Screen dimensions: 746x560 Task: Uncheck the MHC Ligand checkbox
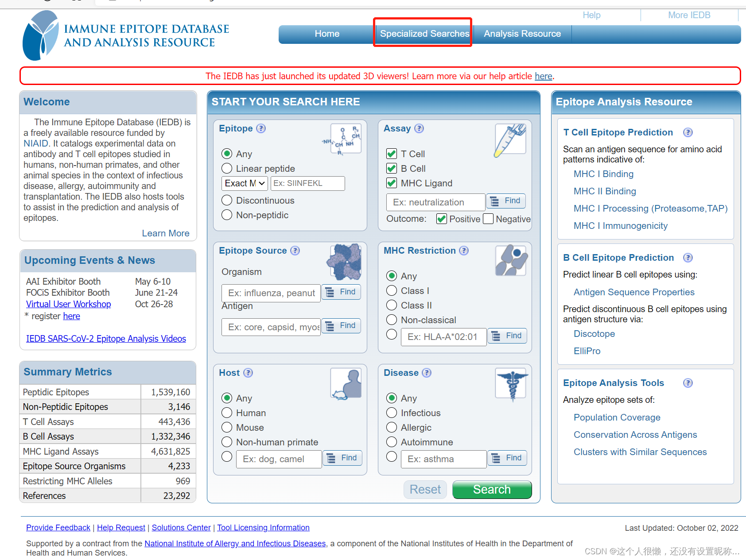[x=392, y=183]
